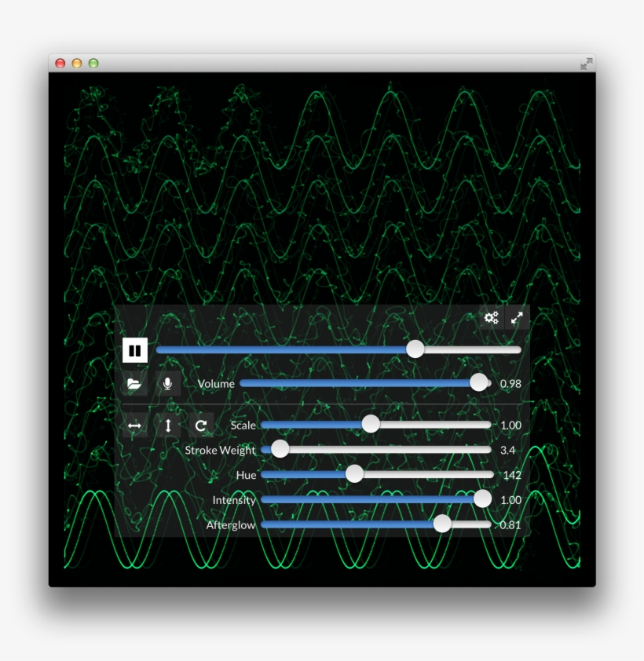This screenshot has height=661, width=644.
Task: Click the playback position slider
Action: (x=415, y=349)
